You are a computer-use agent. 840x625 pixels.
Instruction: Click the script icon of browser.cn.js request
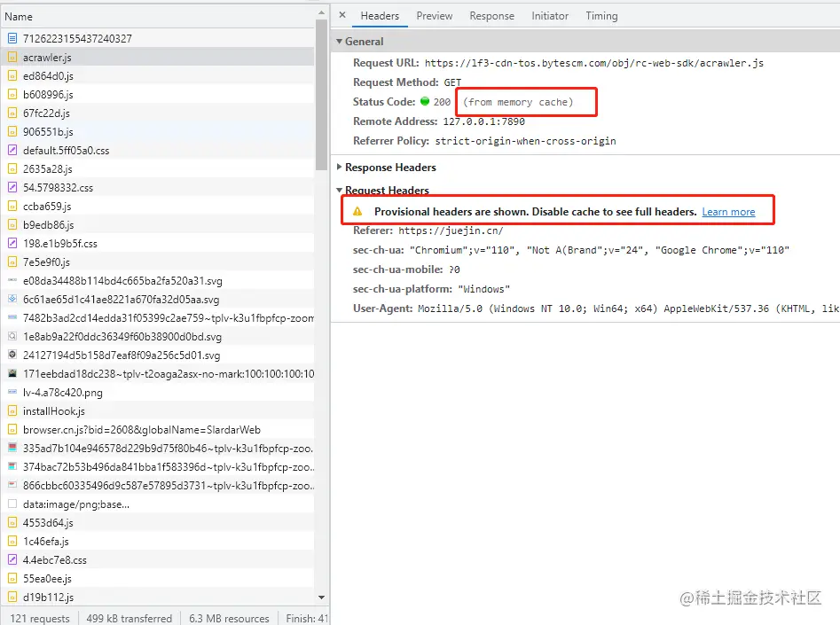click(12, 429)
